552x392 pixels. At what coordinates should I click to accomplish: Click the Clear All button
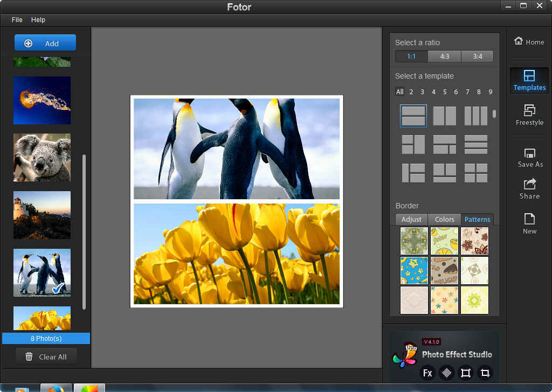tap(46, 357)
